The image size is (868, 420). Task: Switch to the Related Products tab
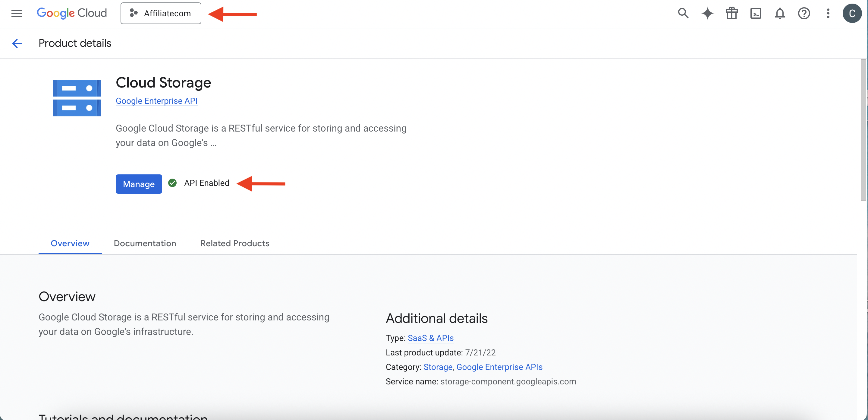tap(235, 243)
